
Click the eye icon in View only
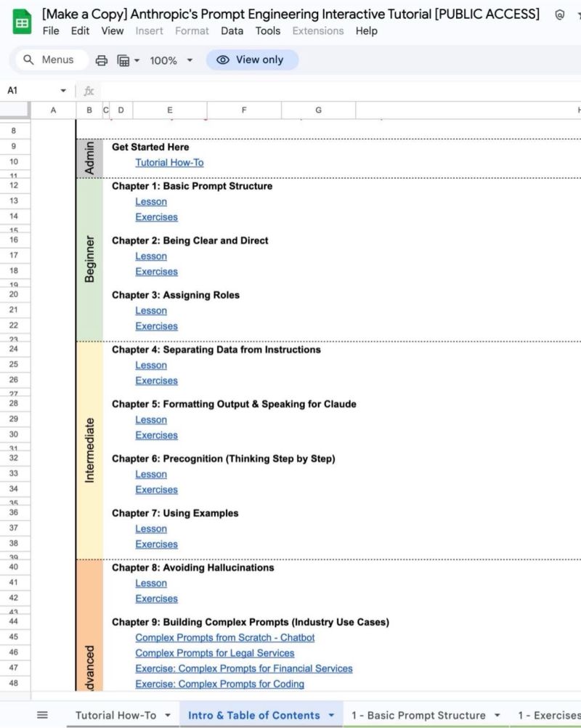click(223, 60)
